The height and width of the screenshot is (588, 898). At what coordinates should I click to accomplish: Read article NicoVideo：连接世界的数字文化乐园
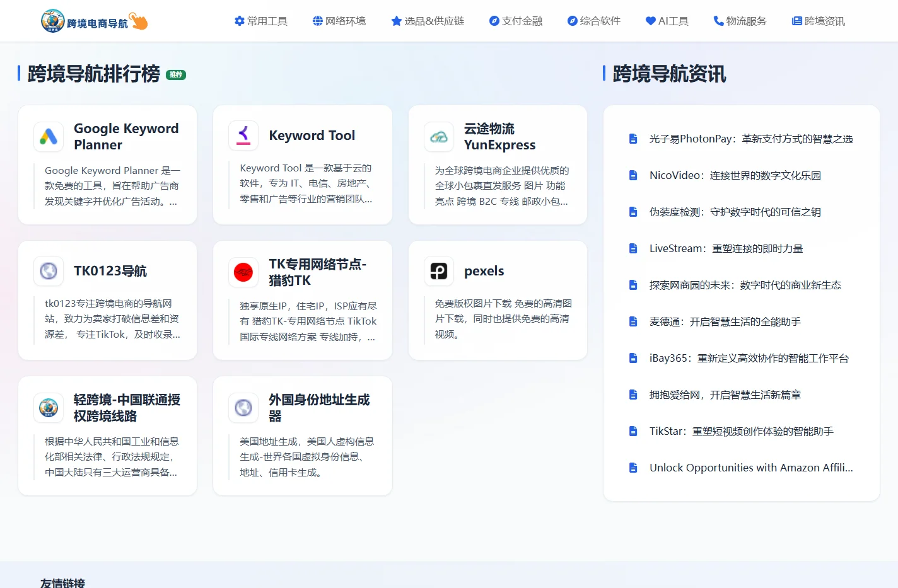[735, 175]
